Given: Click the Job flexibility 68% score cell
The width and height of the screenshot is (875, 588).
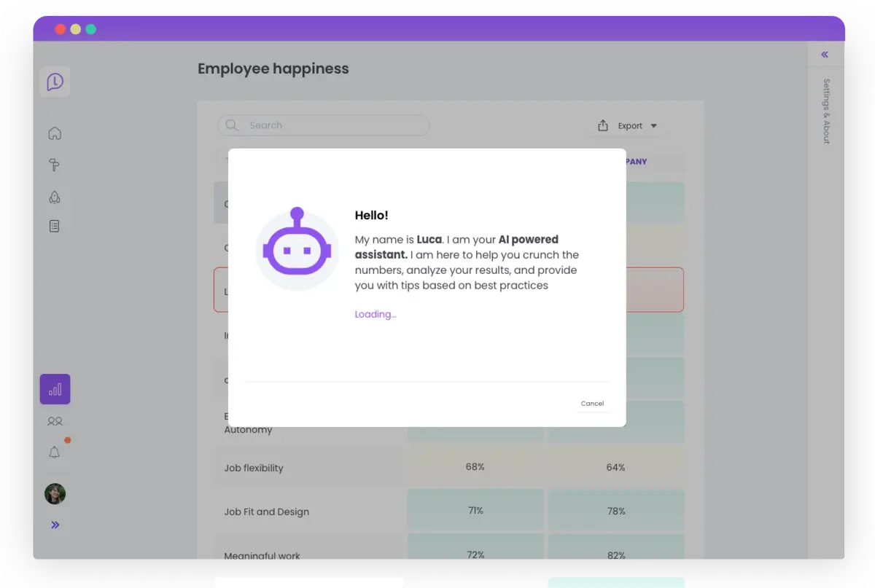Looking at the screenshot, I should click(x=475, y=467).
